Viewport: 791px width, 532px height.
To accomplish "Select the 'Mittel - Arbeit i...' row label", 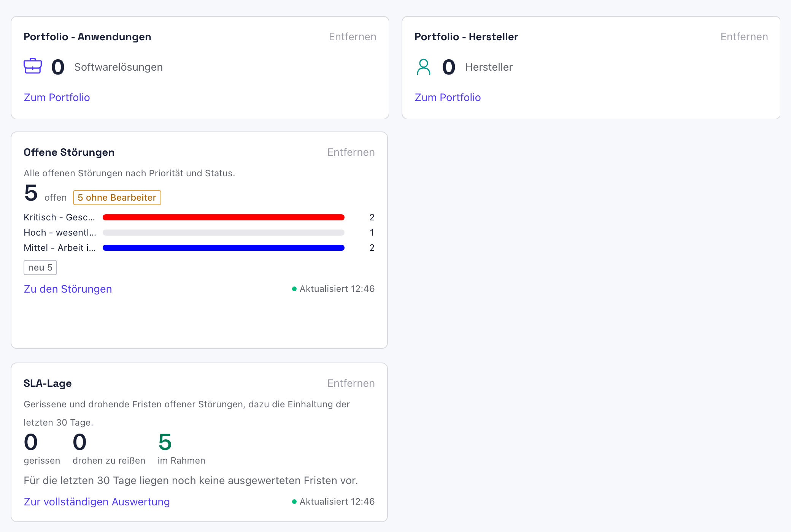I will [60, 248].
